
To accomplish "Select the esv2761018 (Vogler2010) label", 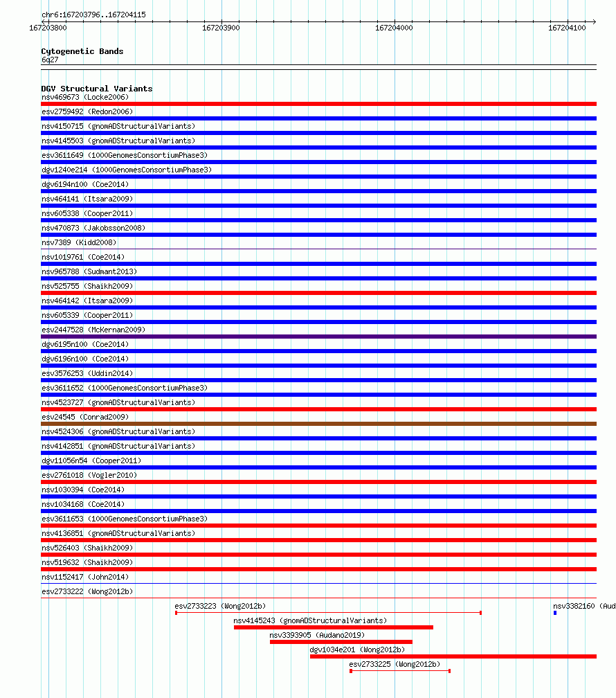I will tap(89, 476).
